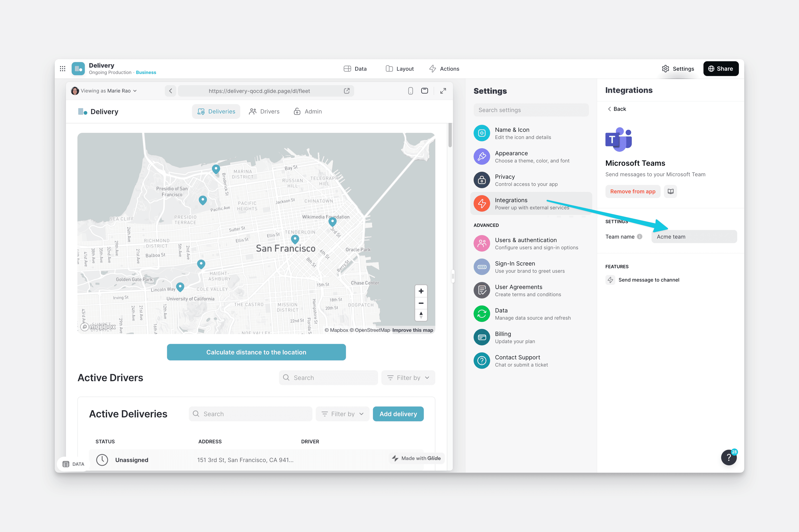The image size is (799, 532).
Task: Open Contact Support
Action: click(x=531, y=360)
